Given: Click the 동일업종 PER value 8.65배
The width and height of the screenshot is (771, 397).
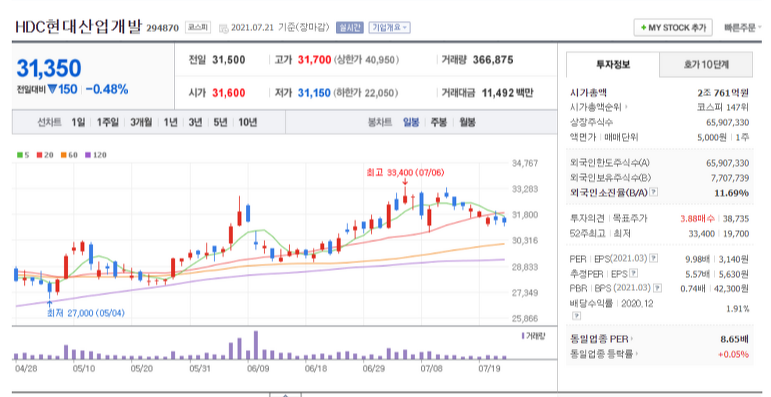Looking at the screenshot, I should [734, 339].
